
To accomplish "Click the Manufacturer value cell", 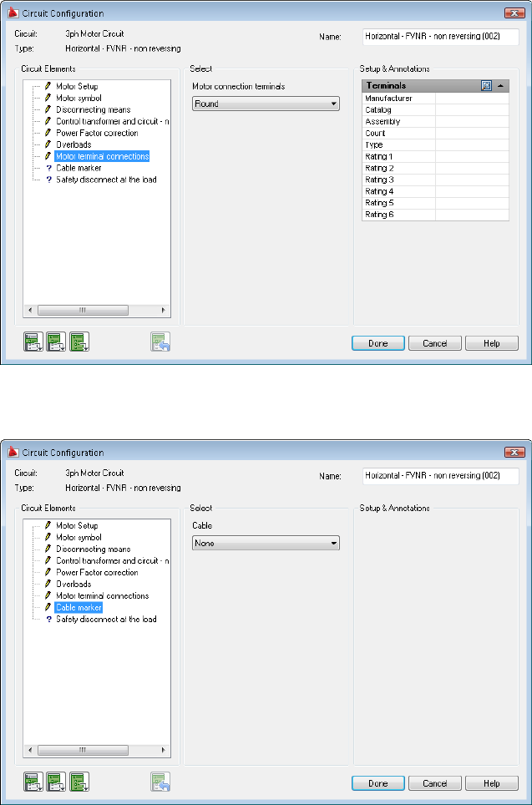I will tap(472, 98).
